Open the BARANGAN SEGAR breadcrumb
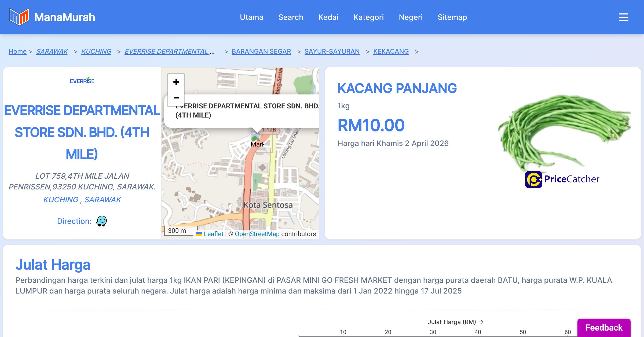This screenshot has width=644, height=337. 261,51
